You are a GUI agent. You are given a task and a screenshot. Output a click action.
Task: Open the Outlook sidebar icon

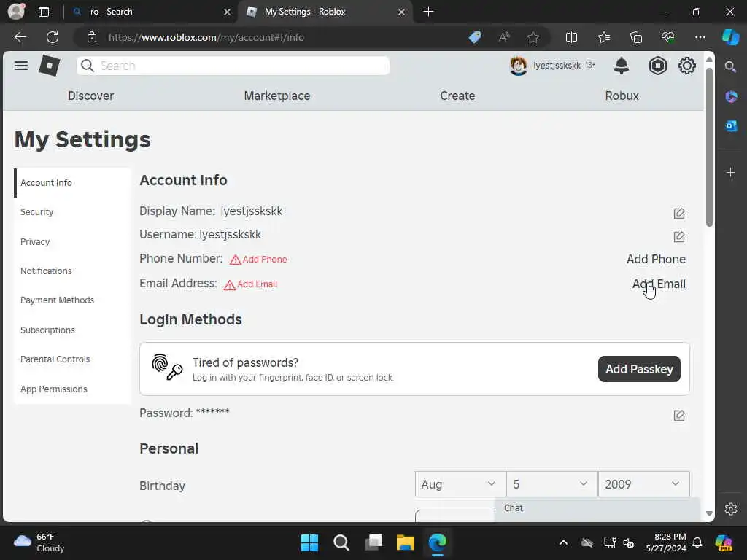[x=731, y=125]
